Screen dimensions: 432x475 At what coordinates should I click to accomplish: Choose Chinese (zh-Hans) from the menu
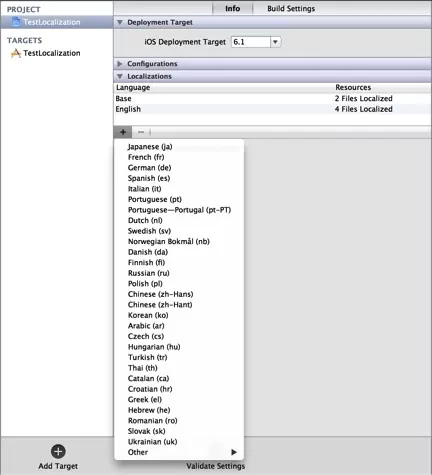pyautogui.click(x=179, y=294)
